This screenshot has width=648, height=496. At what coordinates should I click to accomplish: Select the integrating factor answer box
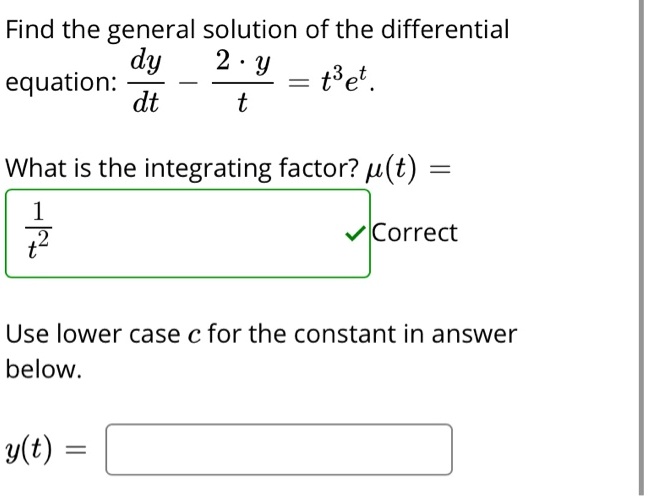[x=188, y=234]
